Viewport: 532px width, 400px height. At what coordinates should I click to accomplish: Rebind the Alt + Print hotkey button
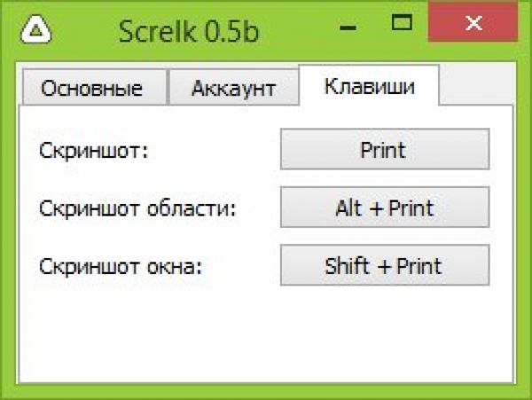[384, 208]
